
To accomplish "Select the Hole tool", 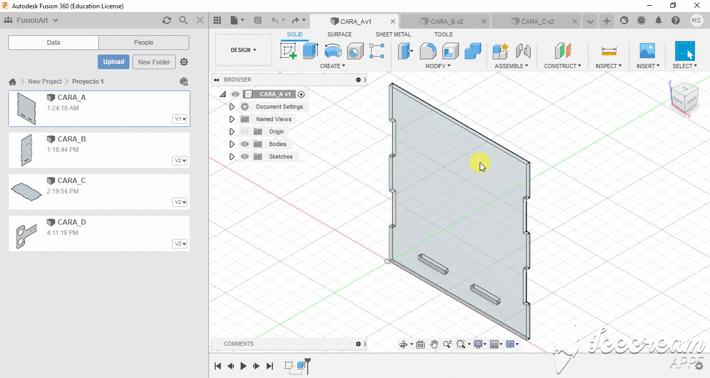I will pos(355,51).
